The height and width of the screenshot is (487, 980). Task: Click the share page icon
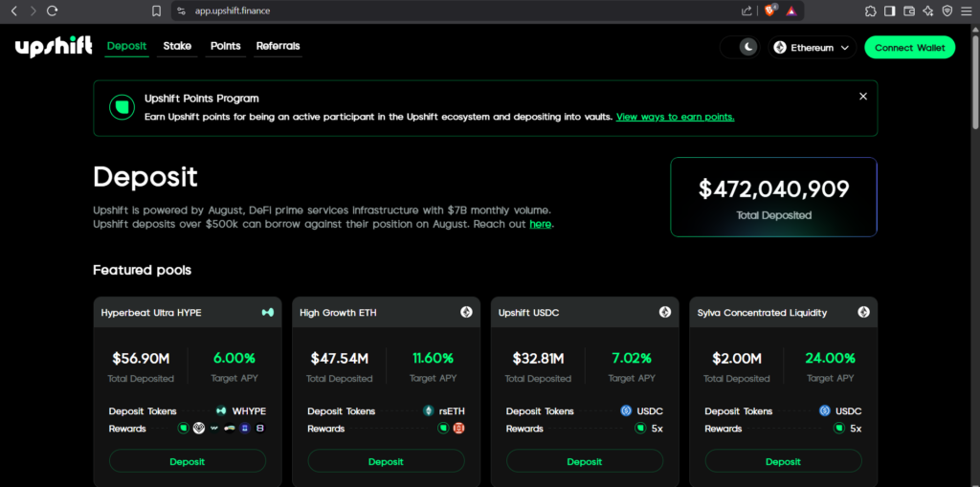[x=746, y=11]
